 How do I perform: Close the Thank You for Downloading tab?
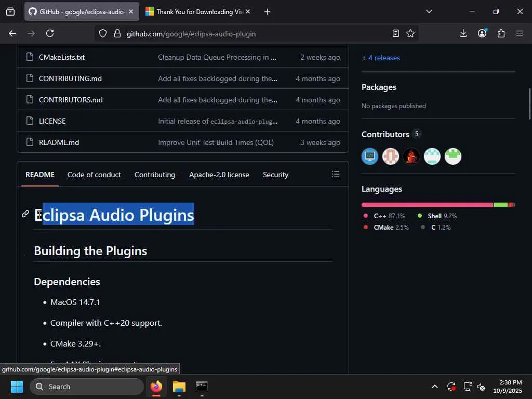pyautogui.click(x=248, y=11)
